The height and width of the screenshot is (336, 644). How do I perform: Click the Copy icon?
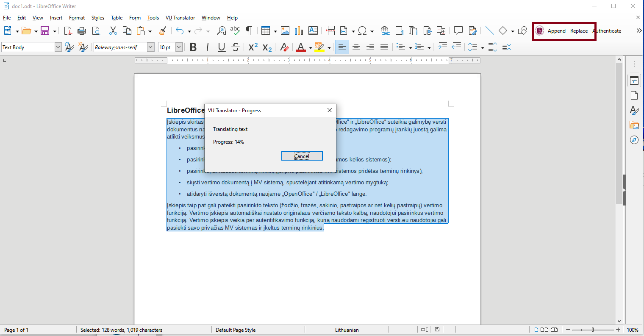point(127,31)
